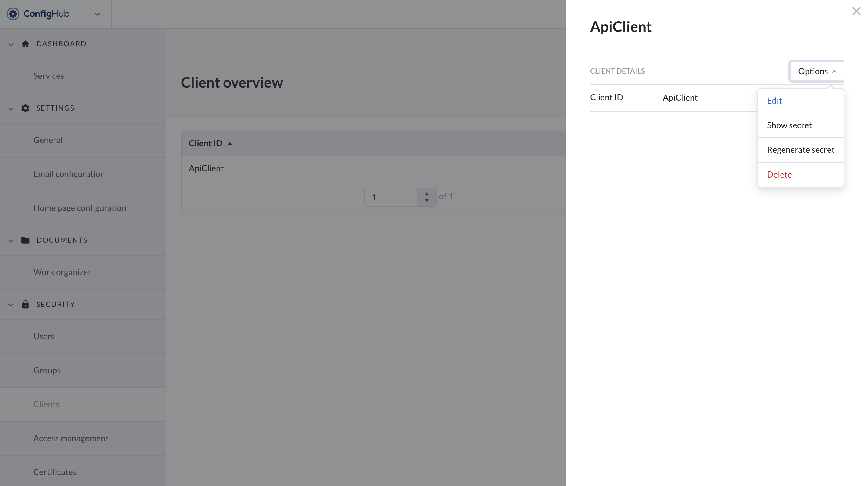Open the Access management page

[x=71, y=438]
